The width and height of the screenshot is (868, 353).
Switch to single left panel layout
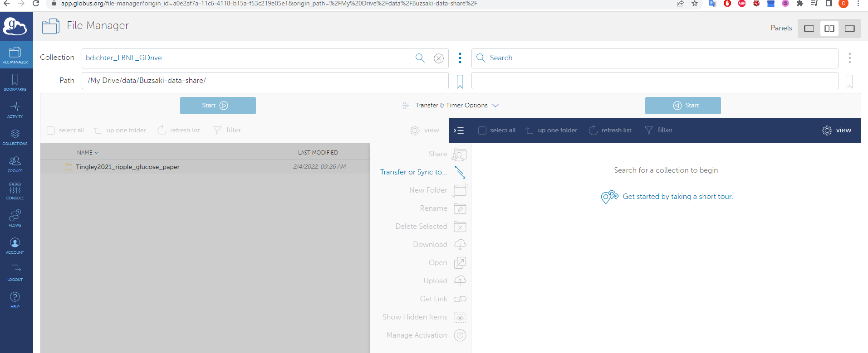809,29
